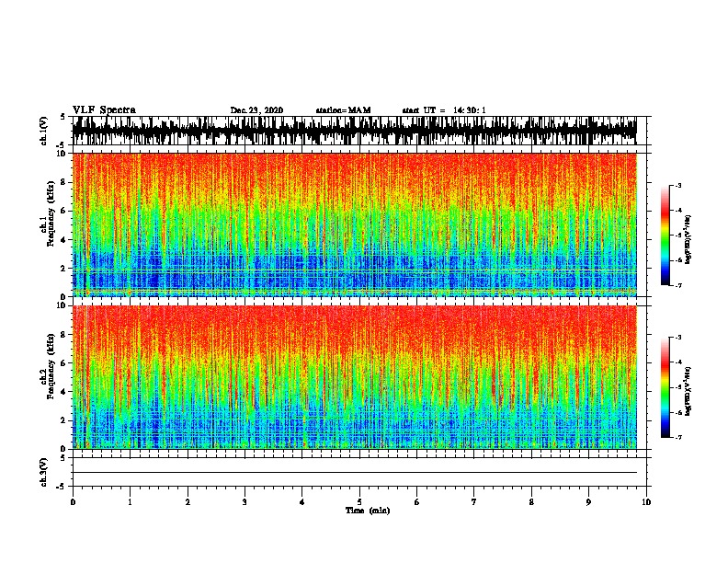
Task: Select the ch.1 "Frequency (kHz)" axis label
Action: [51, 214]
